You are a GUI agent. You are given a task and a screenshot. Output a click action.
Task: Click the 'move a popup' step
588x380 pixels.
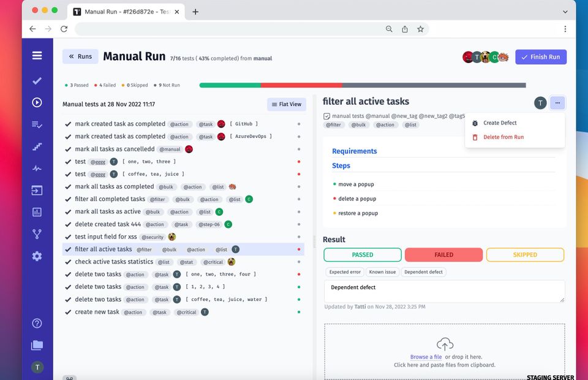point(356,184)
